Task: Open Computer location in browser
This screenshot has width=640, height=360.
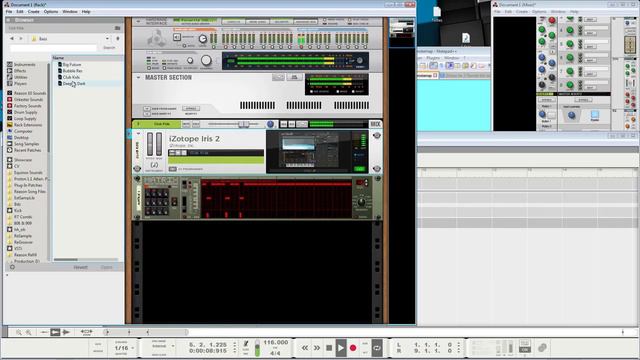Action: 23,131
